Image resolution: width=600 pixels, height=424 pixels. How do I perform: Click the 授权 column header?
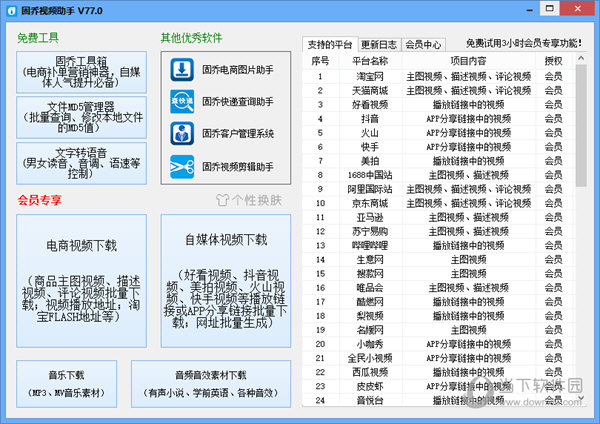point(554,61)
